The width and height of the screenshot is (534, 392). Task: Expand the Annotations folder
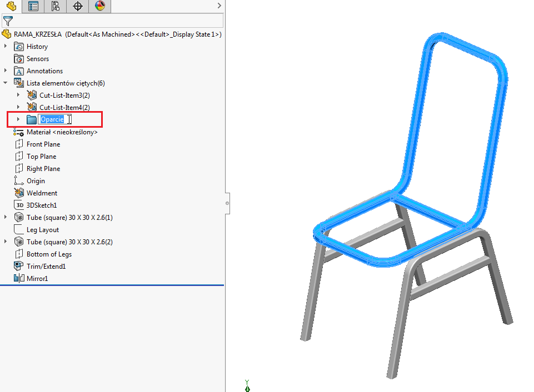point(6,71)
